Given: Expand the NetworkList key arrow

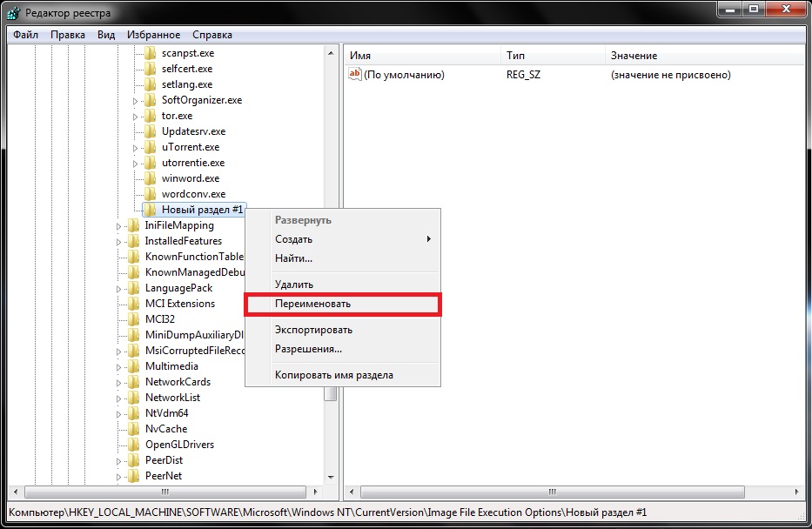Looking at the screenshot, I should (x=119, y=398).
